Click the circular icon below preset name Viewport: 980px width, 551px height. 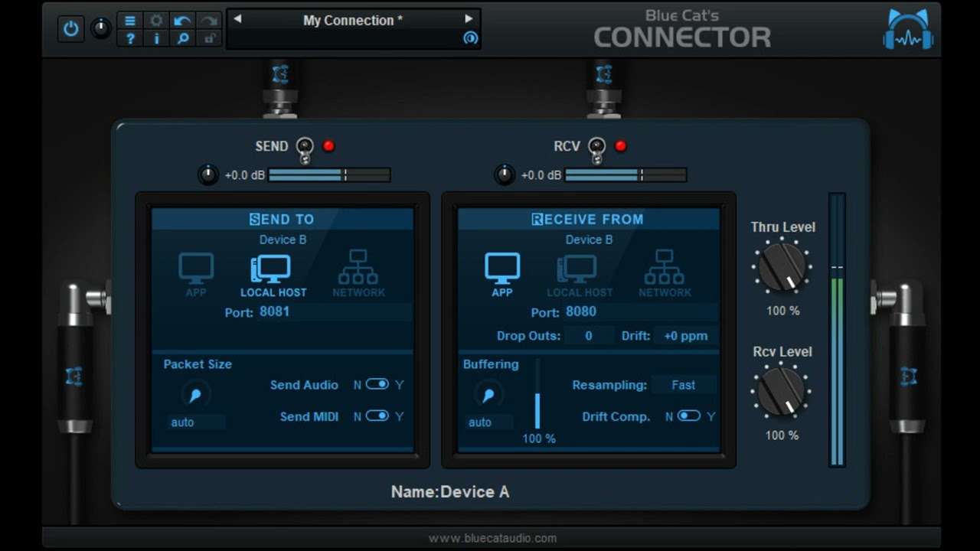pos(470,37)
